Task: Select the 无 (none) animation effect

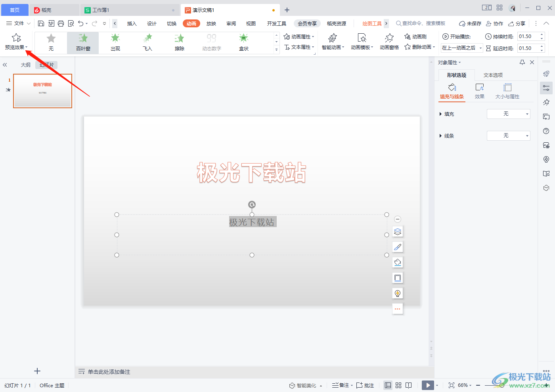Action: [51, 43]
